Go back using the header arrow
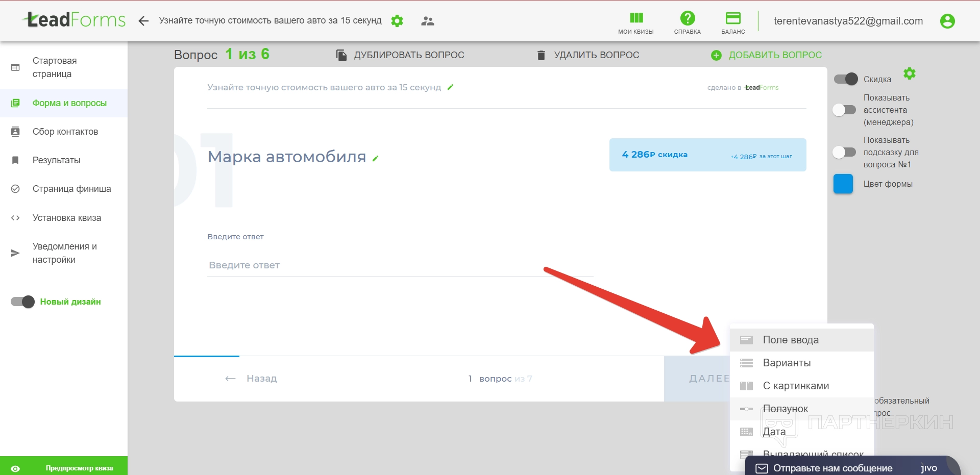This screenshot has width=980, height=475. 143,21
